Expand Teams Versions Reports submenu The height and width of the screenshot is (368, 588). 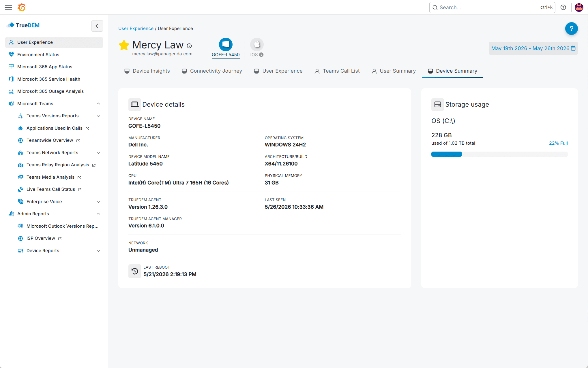tap(98, 116)
